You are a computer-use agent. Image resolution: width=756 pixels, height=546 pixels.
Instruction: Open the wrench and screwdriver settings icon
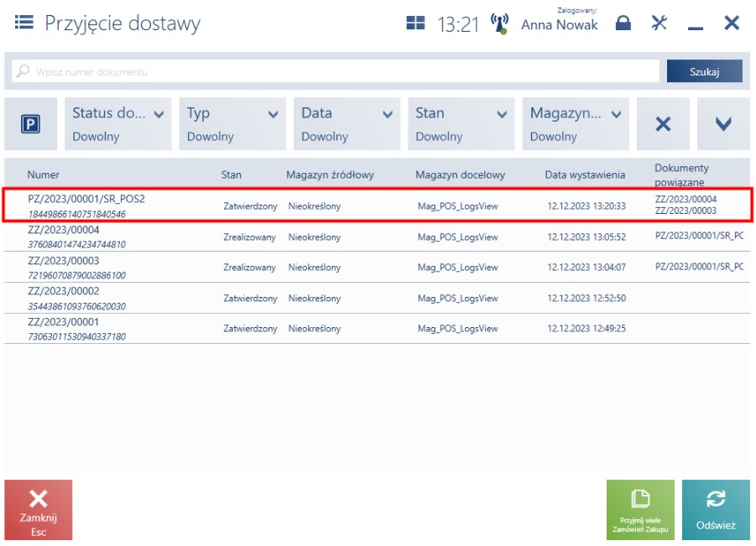(660, 23)
